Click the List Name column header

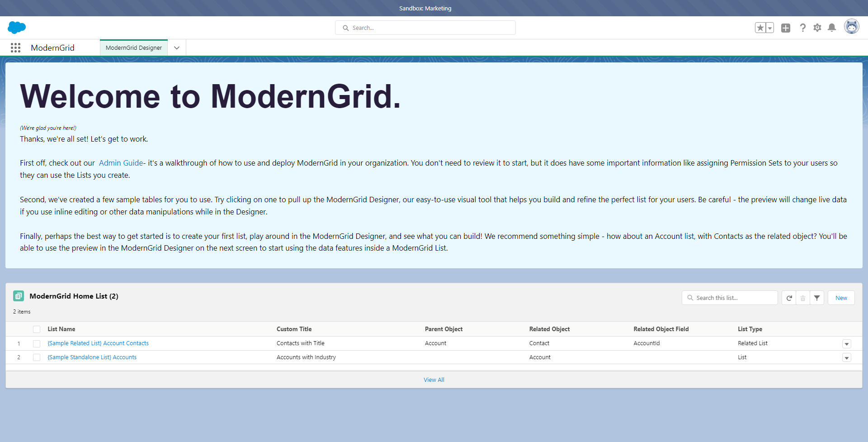click(61, 329)
